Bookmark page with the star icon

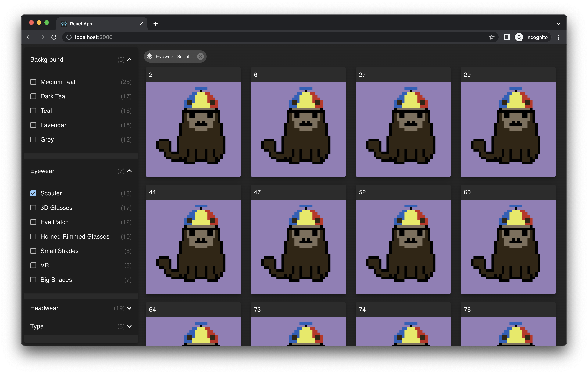[492, 37]
